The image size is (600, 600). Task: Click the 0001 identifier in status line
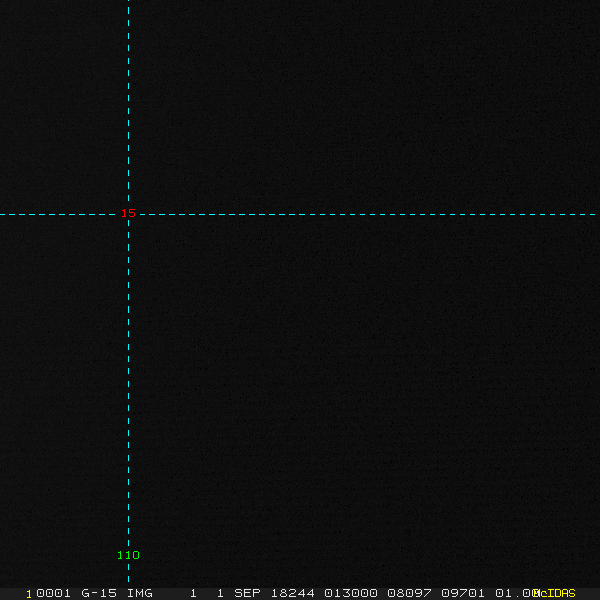pos(53,593)
